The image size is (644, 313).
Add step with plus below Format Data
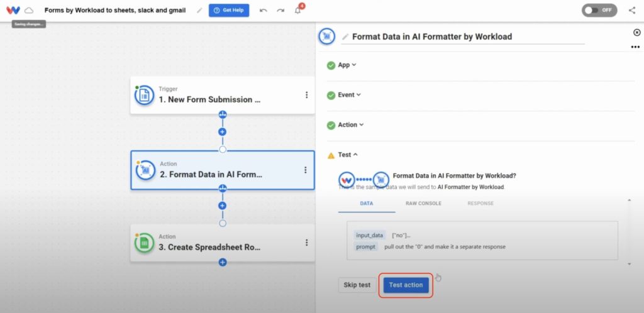pos(223,206)
